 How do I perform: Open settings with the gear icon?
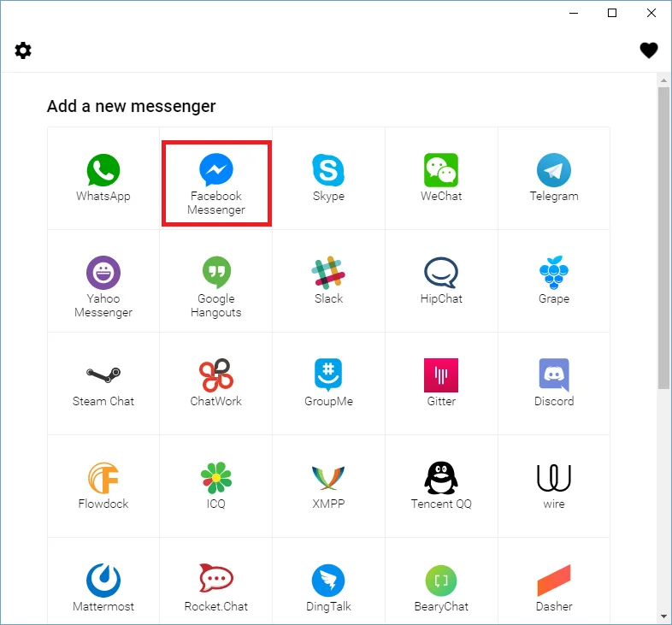coord(23,50)
